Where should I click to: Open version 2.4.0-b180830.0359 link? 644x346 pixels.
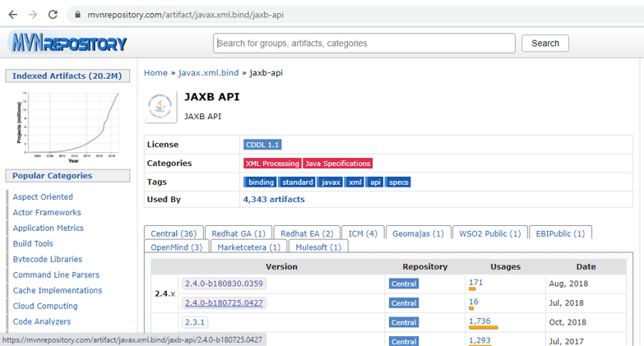224,284
